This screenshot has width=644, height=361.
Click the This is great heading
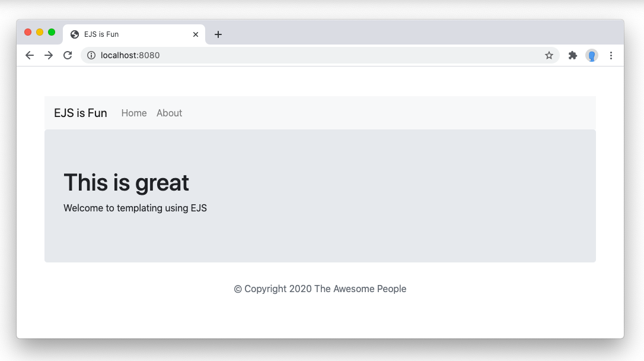pos(126,182)
